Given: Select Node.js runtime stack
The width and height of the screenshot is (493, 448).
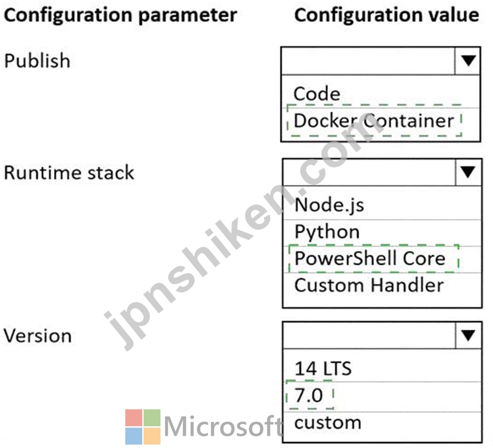Looking at the screenshot, I should pyautogui.click(x=329, y=205).
